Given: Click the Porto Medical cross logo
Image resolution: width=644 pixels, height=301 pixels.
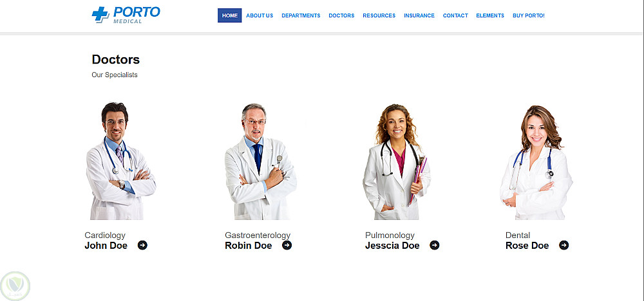Looking at the screenshot, I should (100, 15).
